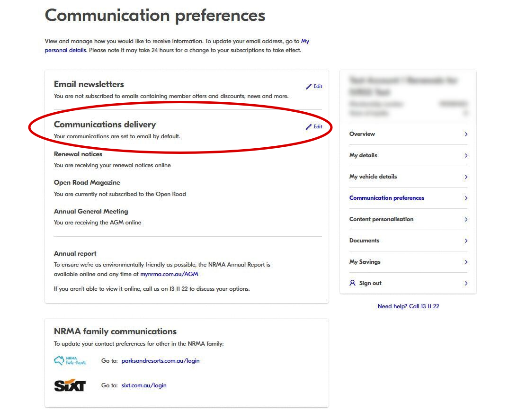Screen dimensions: 509x420
Task: Click pencil icon beside Email newsletters Edit
Action: [x=309, y=87]
